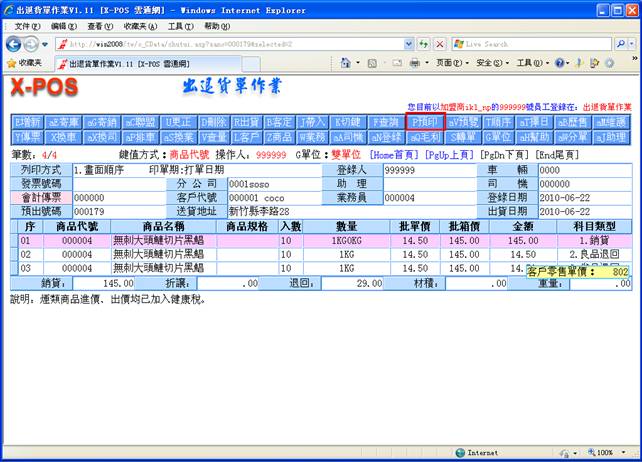
Task: Open the aH幫助 help function
Action: pyautogui.click(x=536, y=135)
